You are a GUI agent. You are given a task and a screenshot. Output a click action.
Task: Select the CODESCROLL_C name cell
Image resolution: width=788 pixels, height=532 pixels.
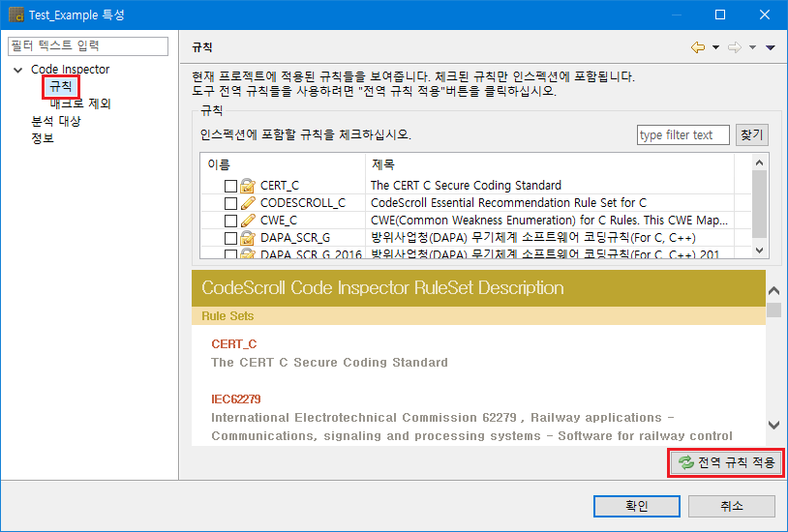click(x=303, y=203)
